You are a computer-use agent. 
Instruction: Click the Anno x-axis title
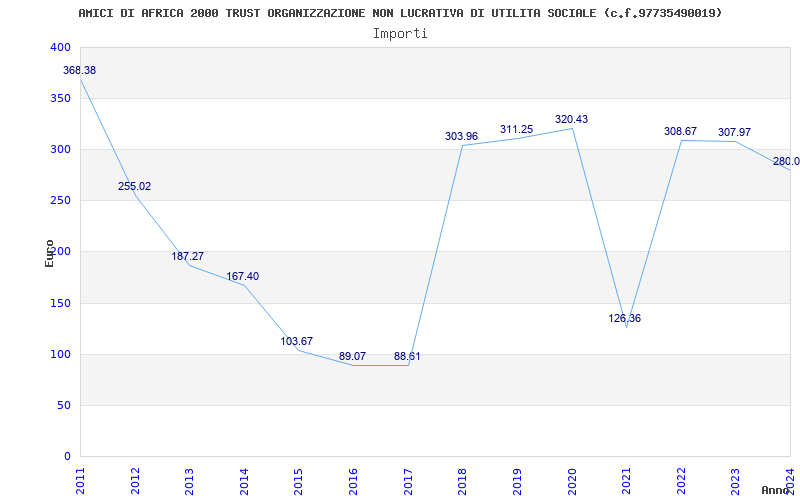coord(775,490)
